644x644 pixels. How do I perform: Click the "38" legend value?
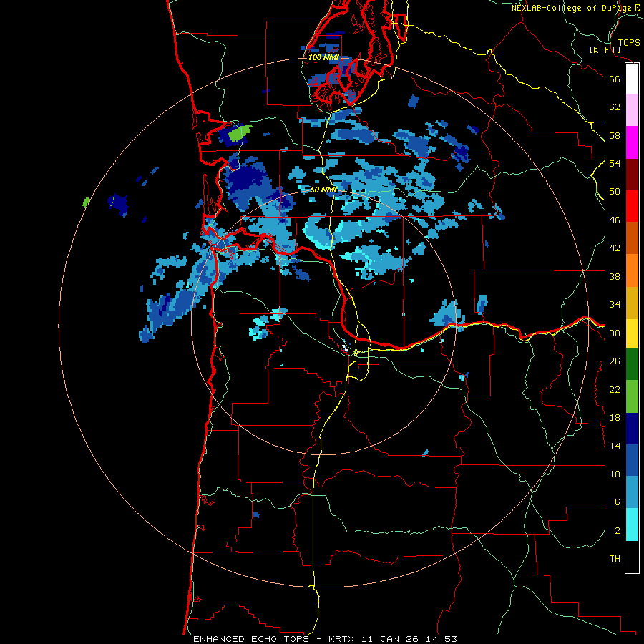tap(615, 276)
